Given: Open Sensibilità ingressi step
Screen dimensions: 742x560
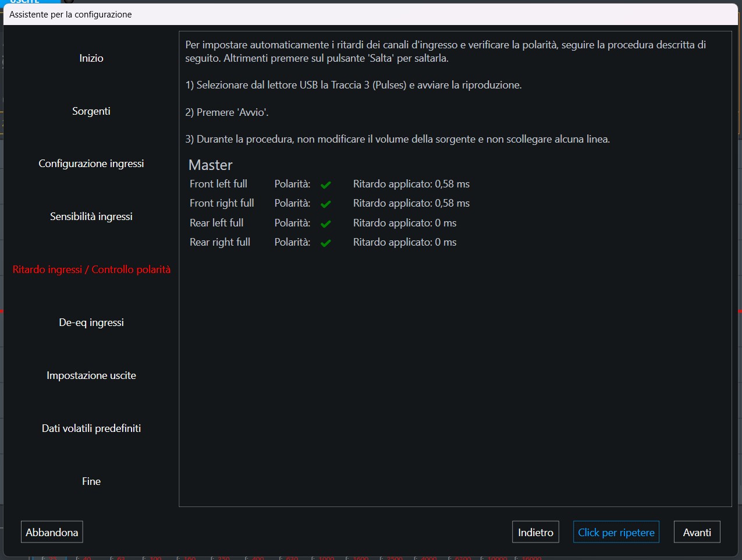Looking at the screenshot, I should click(x=91, y=217).
